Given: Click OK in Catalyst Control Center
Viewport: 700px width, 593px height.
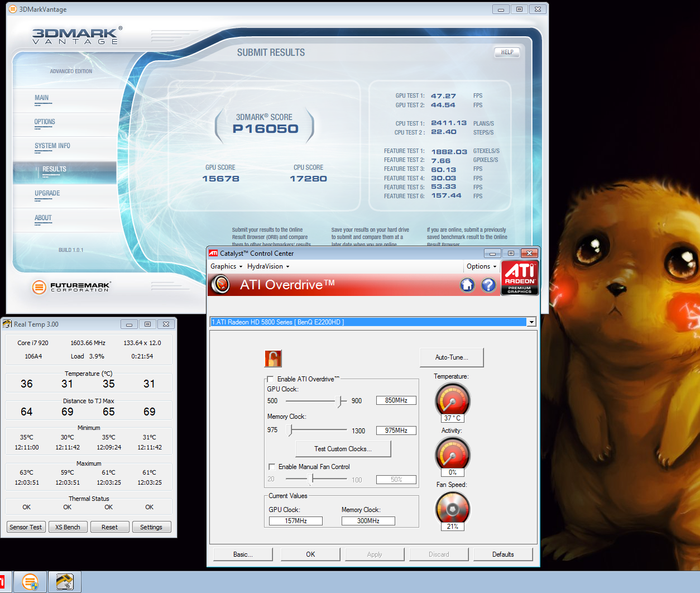Looking at the screenshot, I should coord(310,554).
